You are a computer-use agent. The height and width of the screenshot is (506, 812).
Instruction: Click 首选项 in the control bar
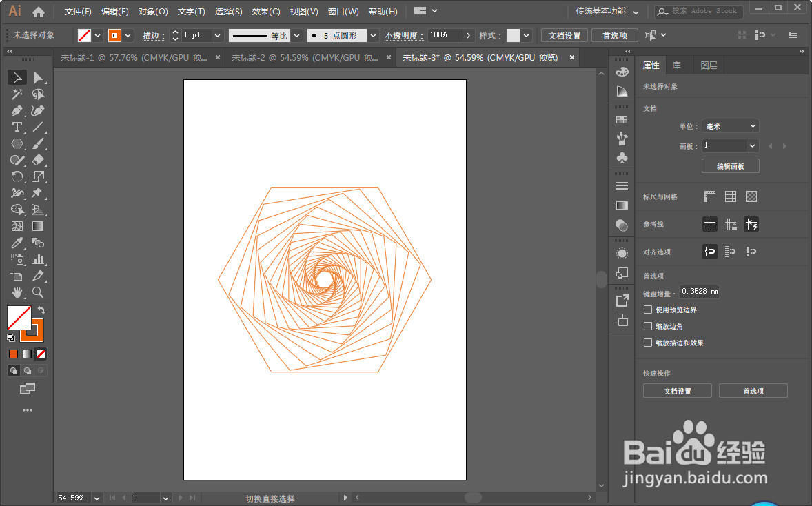[615, 35]
